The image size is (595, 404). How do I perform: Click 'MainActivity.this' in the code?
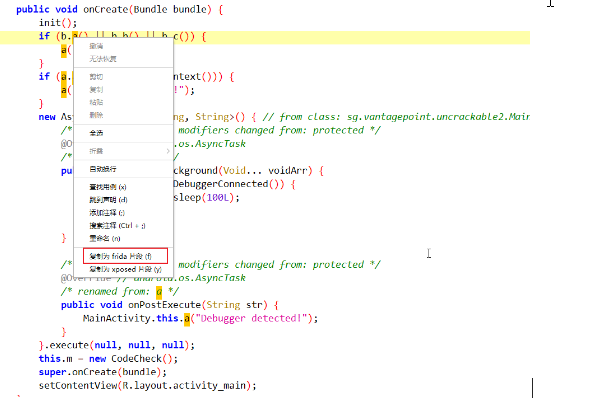point(131,318)
